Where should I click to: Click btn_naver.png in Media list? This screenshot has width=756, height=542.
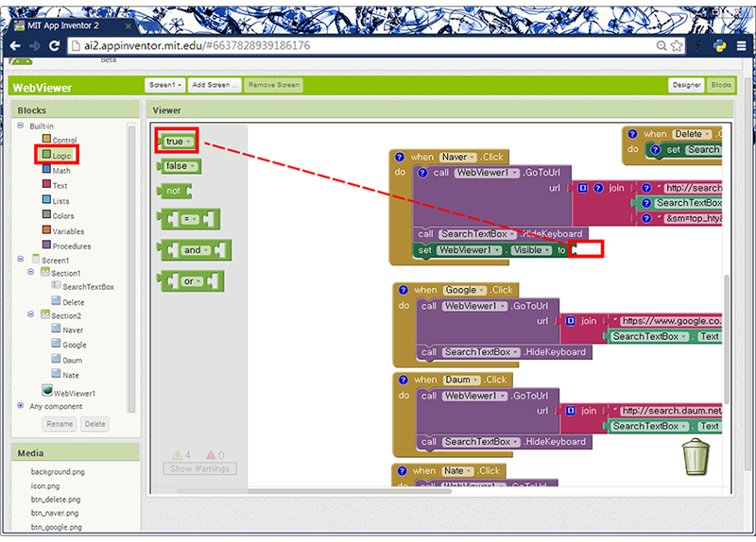tap(55, 513)
